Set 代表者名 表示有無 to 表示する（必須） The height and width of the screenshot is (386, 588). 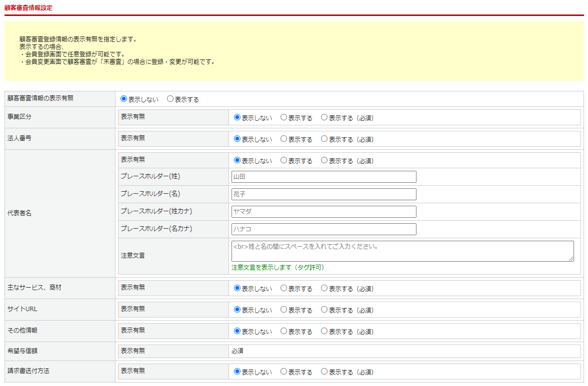click(324, 160)
